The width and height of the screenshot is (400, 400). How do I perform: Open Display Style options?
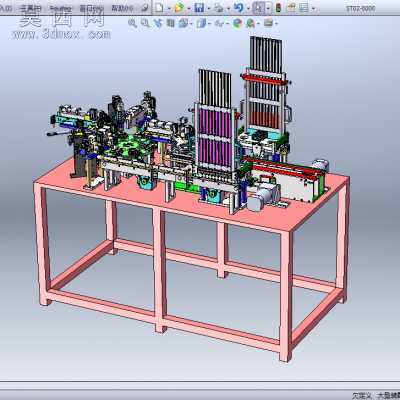click(x=201, y=23)
